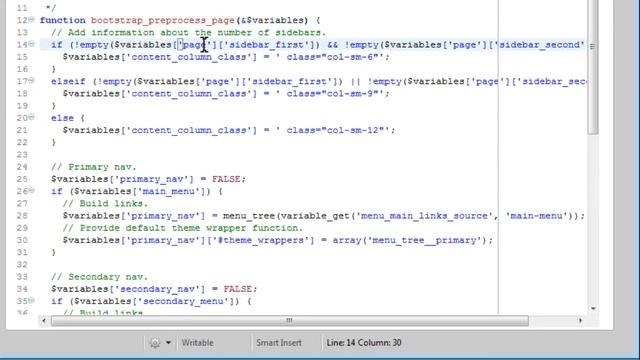The image size is (640, 360).
Task: Open the status bar gear icon menu
Action: click(x=155, y=343)
